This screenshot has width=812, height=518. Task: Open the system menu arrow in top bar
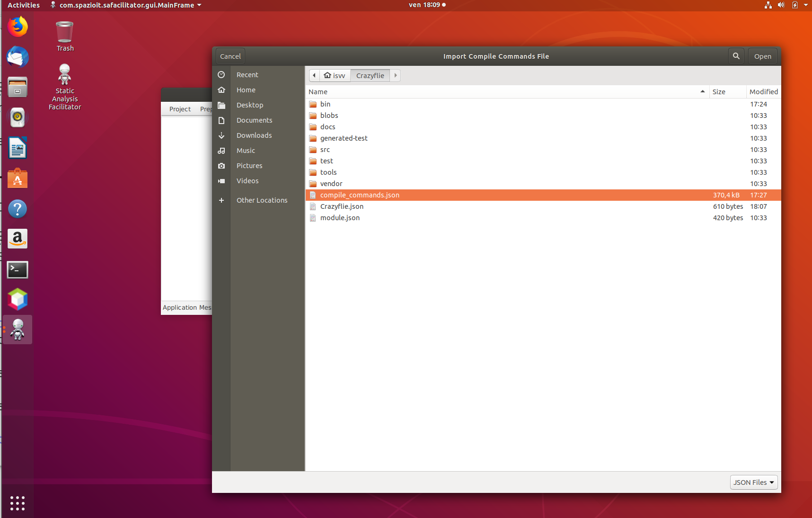pyautogui.click(x=806, y=5)
